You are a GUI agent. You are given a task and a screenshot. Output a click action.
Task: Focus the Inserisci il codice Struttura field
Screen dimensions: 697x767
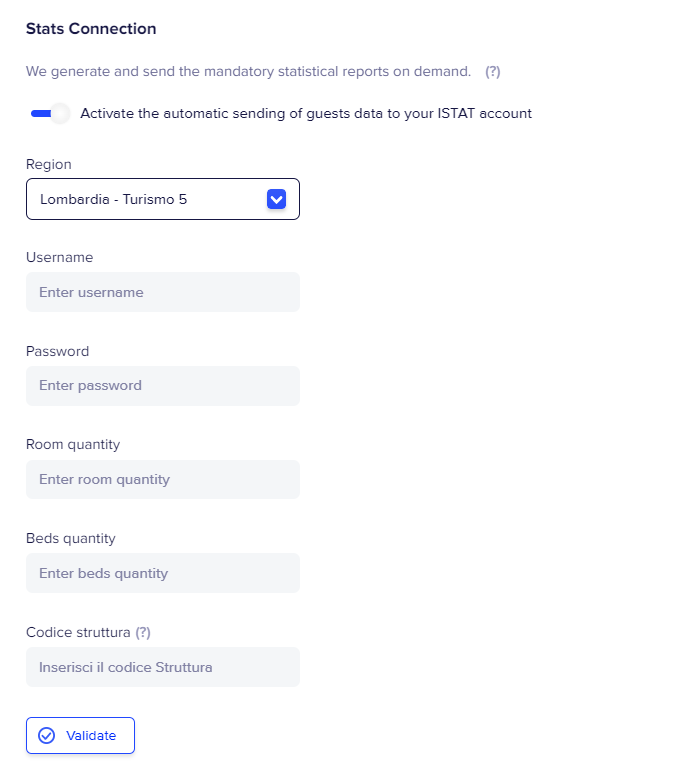pos(163,667)
